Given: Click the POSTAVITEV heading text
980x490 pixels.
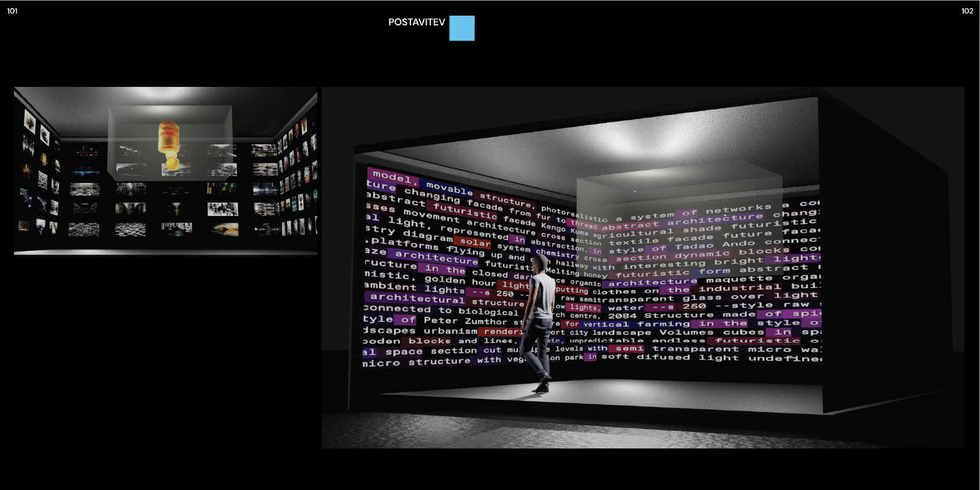Looking at the screenshot, I should tap(417, 22).
